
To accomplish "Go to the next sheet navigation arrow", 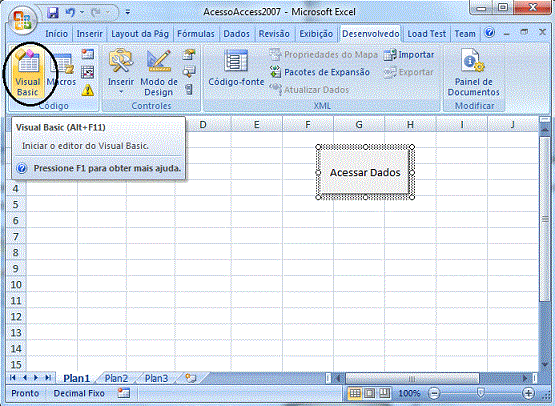I will (36, 378).
